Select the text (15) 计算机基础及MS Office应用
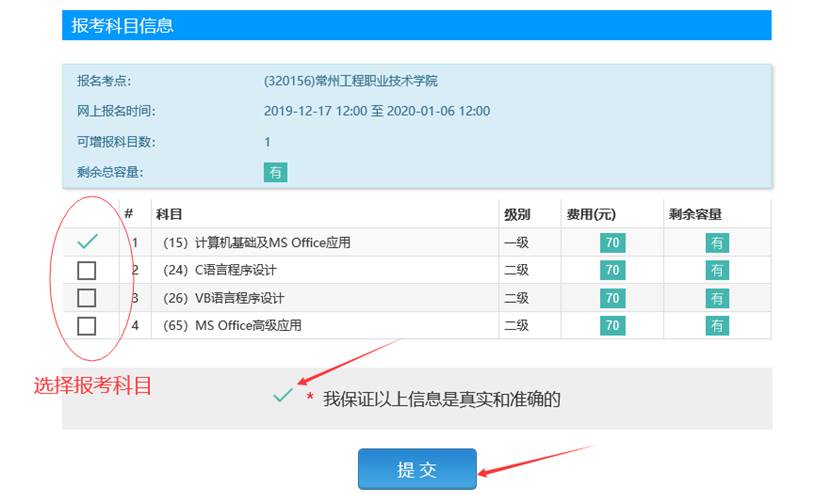Viewport: 831px width, 494px height. 257,243
